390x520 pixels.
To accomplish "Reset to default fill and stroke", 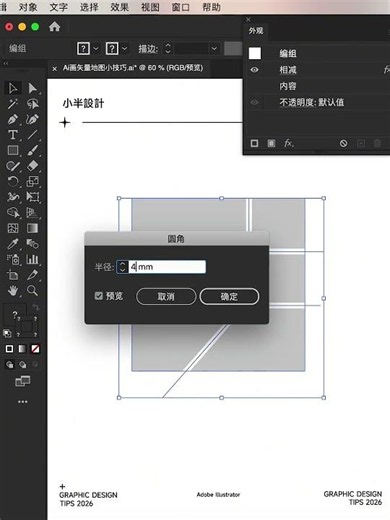I will pyautogui.click(x=7, y=333).
